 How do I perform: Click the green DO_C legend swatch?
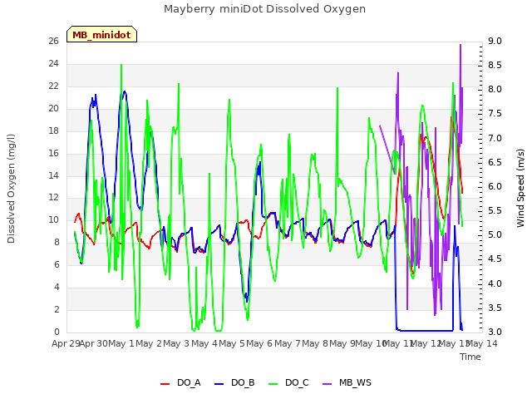point(273,383)
